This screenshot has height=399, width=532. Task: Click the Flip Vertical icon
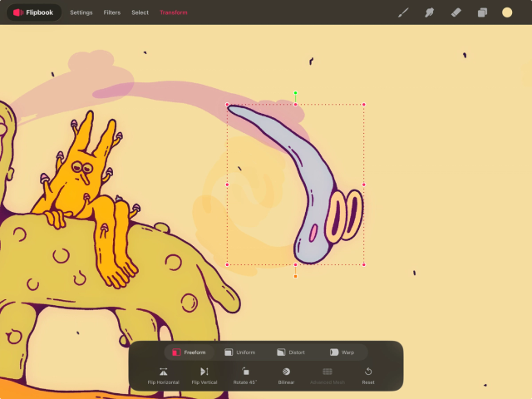(x=204, y=372)
